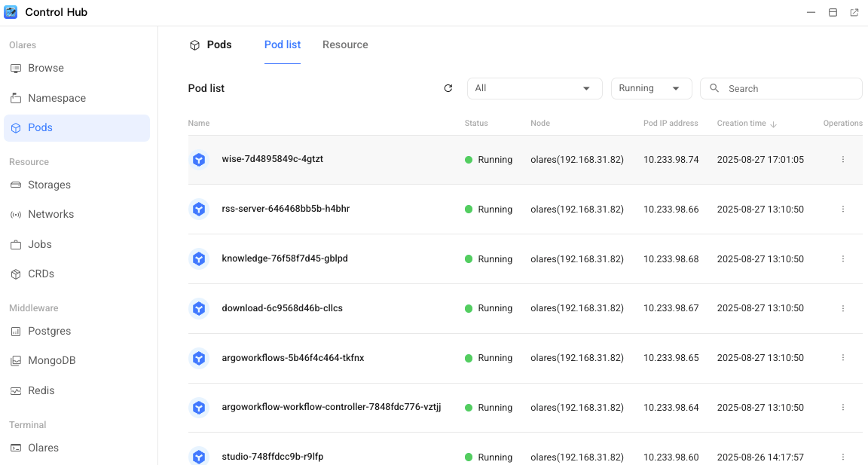Screen dimensions: 868x465
Task: Click the sort arrow on Creation time column
Action: [774, 124]
